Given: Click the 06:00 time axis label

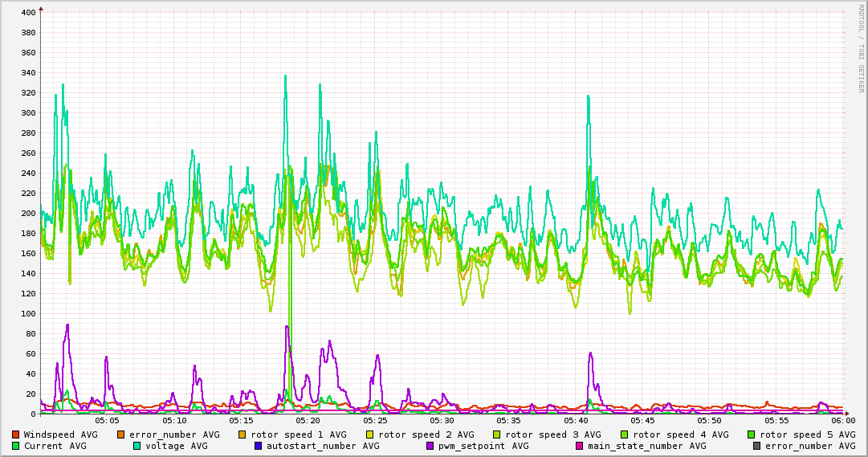Looking at the screenshot, I should point(844,421).
